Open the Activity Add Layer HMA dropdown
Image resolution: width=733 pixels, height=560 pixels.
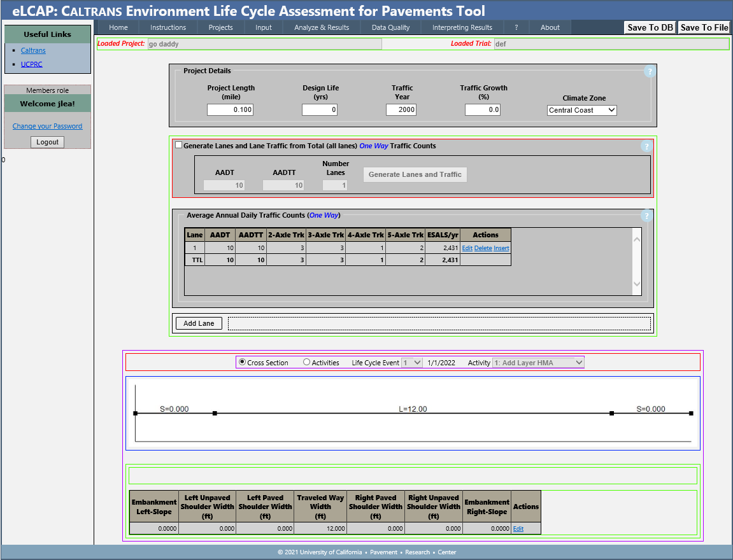point(538,363)
